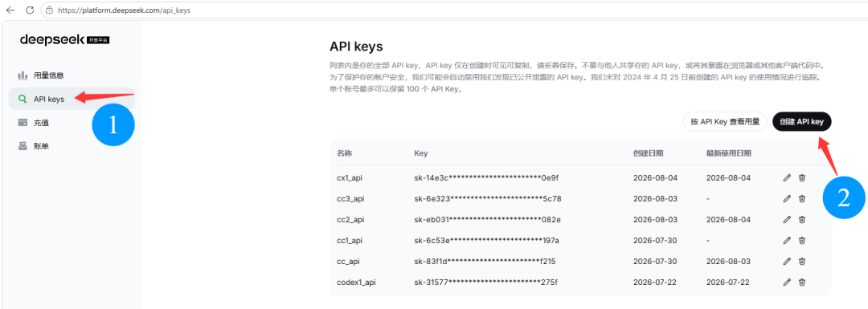868x309 pixels.
Task: Click the 创建日期 column header
Action: coord(649,153)
